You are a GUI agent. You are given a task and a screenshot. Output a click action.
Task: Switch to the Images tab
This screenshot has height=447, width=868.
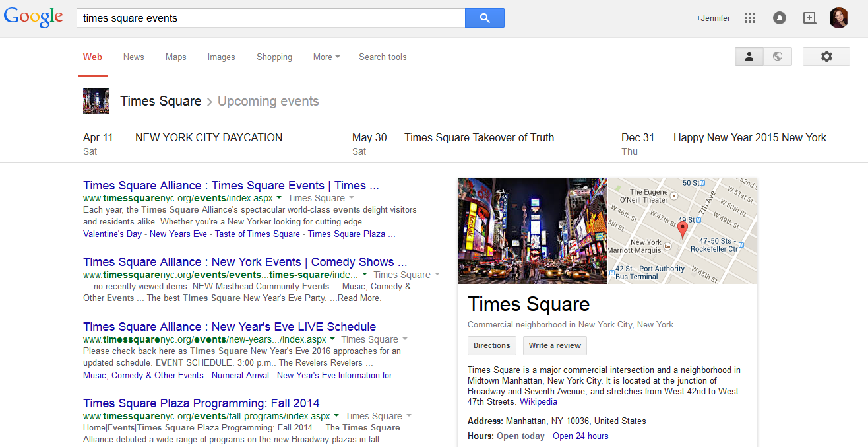(x=221, y=57)
